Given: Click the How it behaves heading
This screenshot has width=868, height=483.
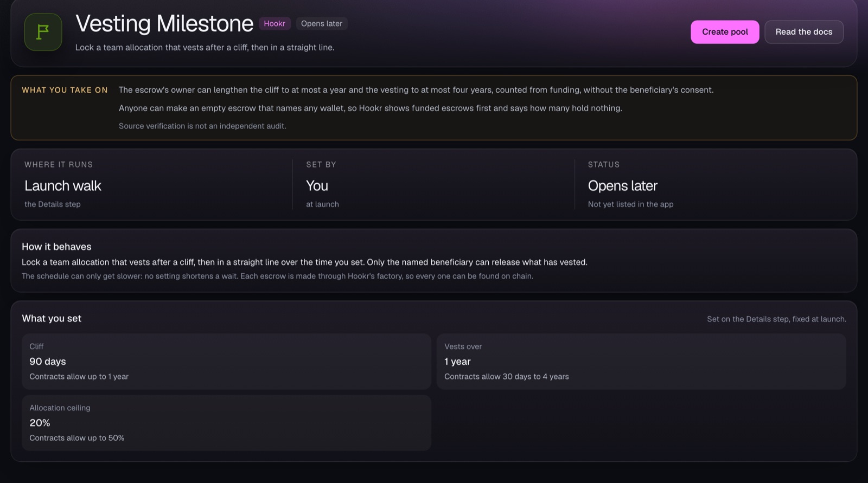Looking at the screenshot, I should pyautogui.click(x=56, y=247).
